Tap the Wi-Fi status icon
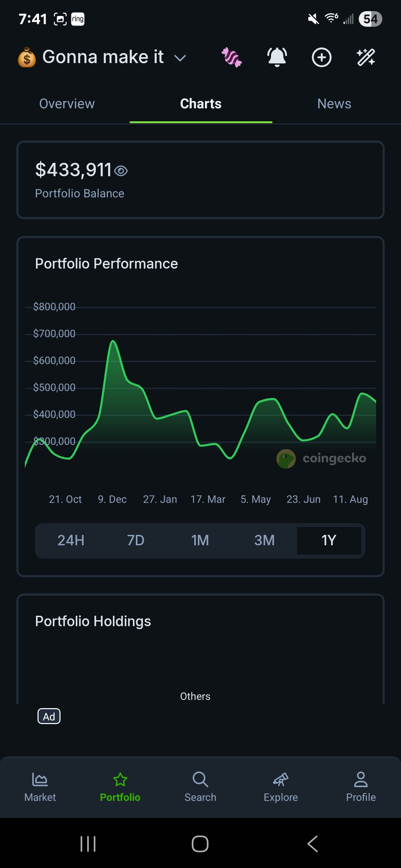Image resolution: width=401 pixels, height=868 pixels. coord(331,18)
